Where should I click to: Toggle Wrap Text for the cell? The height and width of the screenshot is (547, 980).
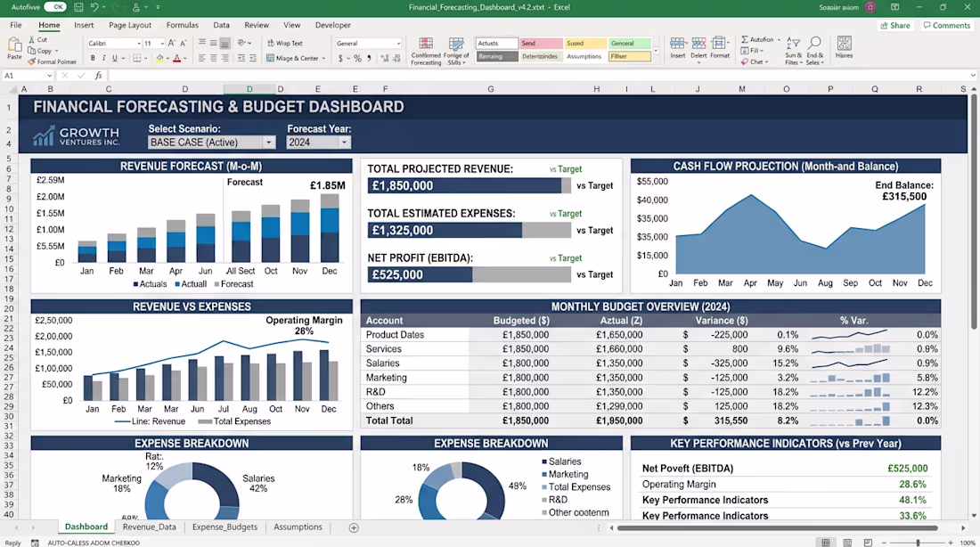(285, 43)
